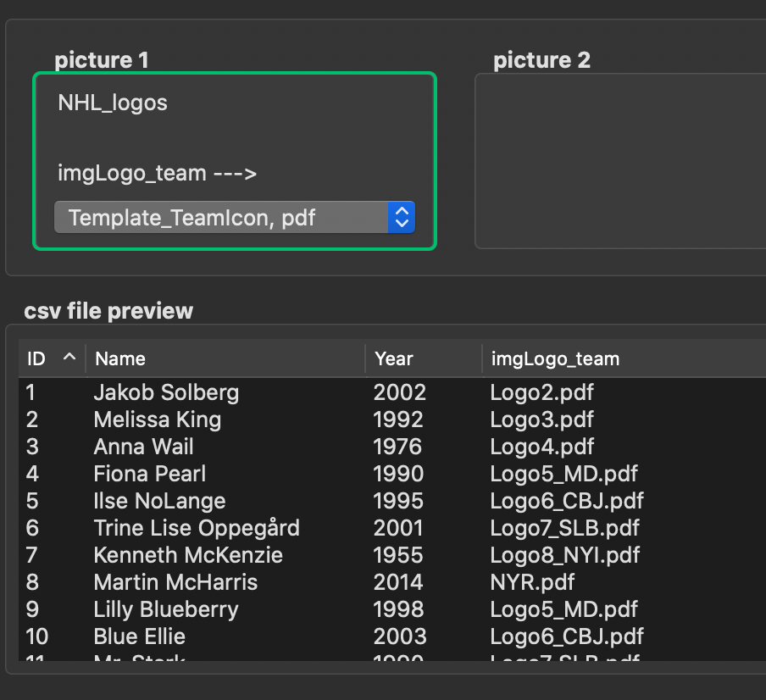Click the Logo4.pdf cell
Screen dimensions: 766x700
coord(541,447)
